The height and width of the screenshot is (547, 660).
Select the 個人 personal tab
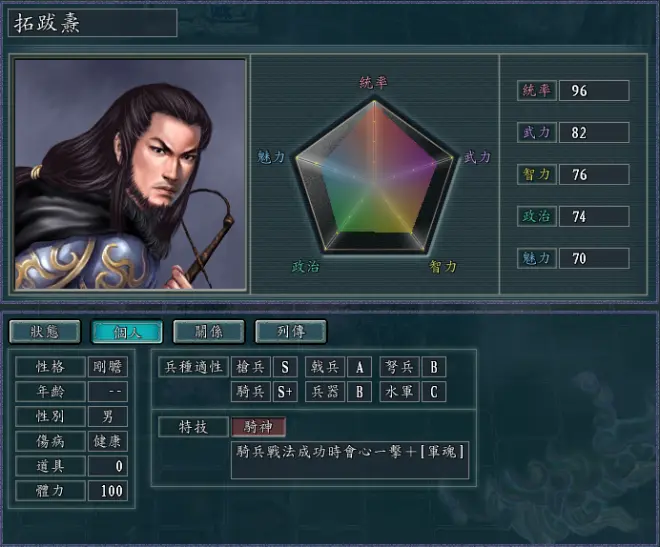tap(127, 332)
